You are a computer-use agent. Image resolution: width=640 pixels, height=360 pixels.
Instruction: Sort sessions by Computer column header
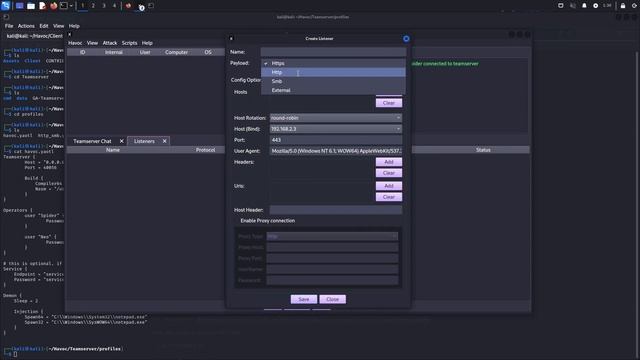click(176, 52)
